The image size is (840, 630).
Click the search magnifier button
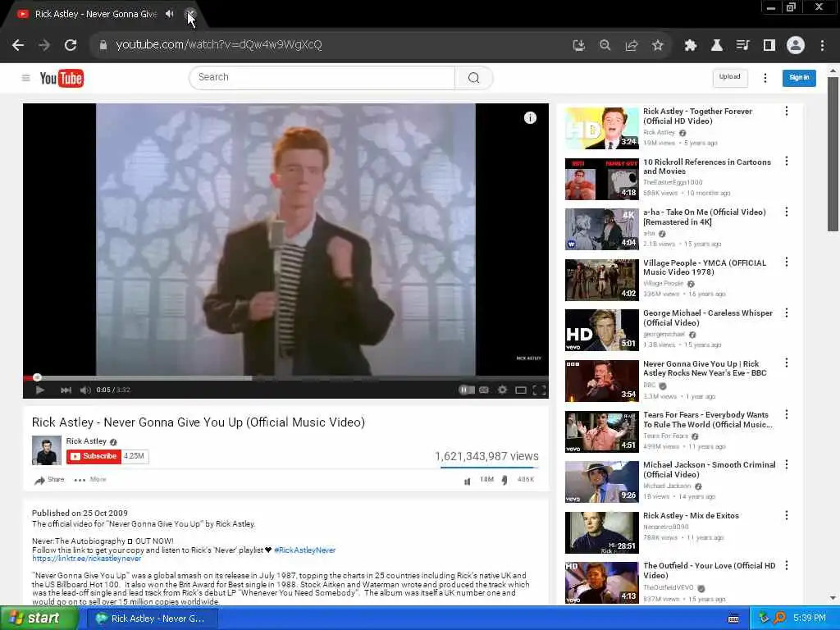pyautogui.click(x=473, y=78)
